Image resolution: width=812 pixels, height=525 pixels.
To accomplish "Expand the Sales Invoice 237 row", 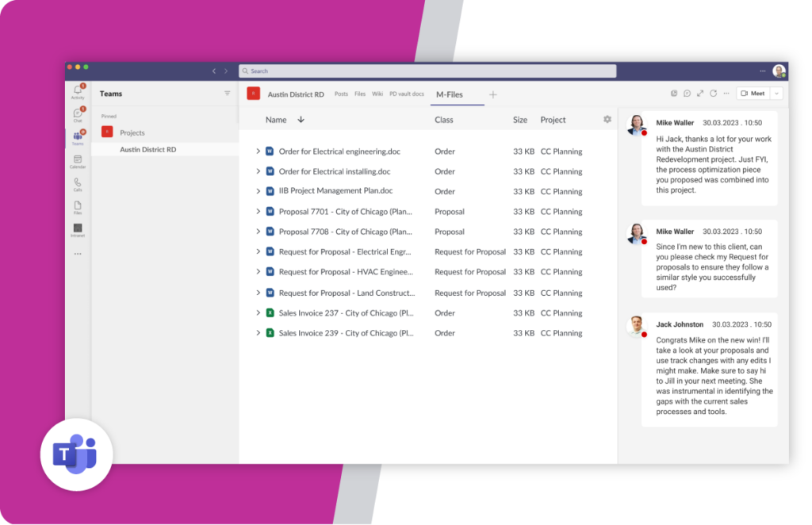I will (258, 312).
